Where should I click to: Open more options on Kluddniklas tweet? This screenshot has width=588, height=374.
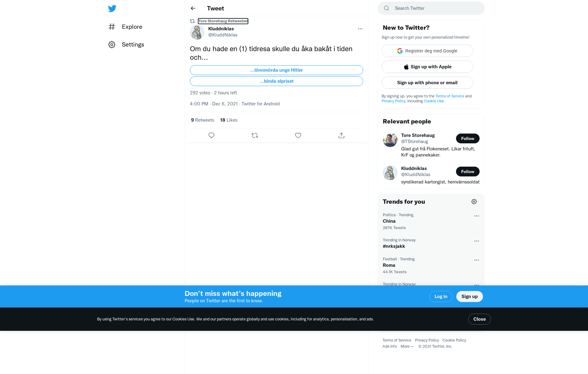pyautogui.click(x=360, y=29)
